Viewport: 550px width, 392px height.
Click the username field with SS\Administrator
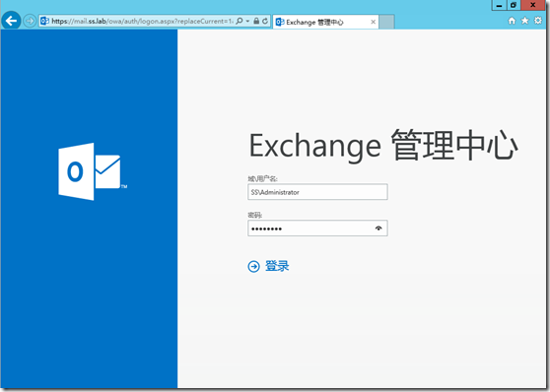[317, 192]
